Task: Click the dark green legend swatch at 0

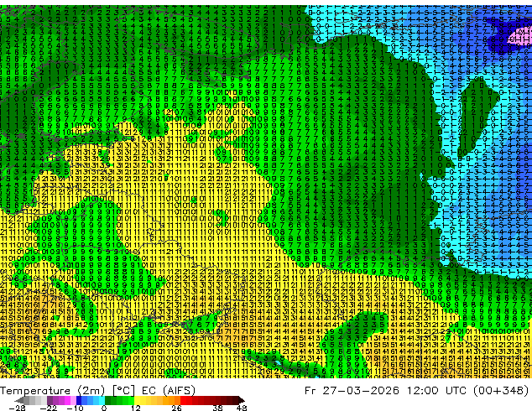Action: [x=108, y=400]
